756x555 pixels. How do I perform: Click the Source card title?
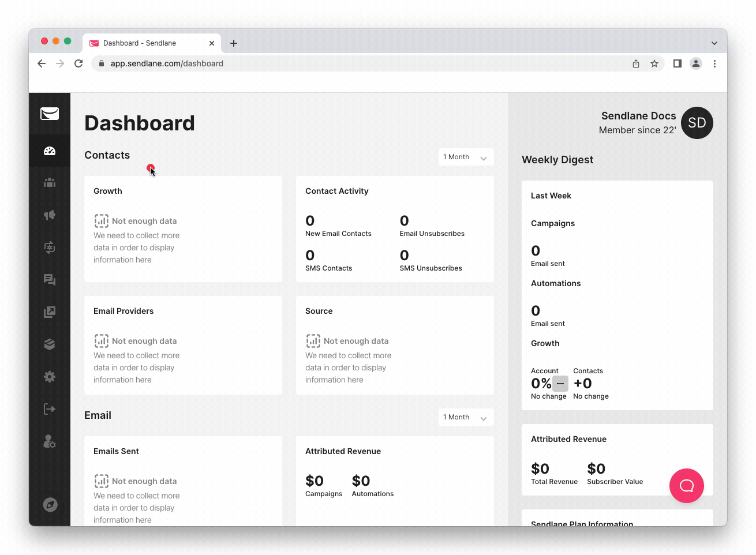(319, 311)
